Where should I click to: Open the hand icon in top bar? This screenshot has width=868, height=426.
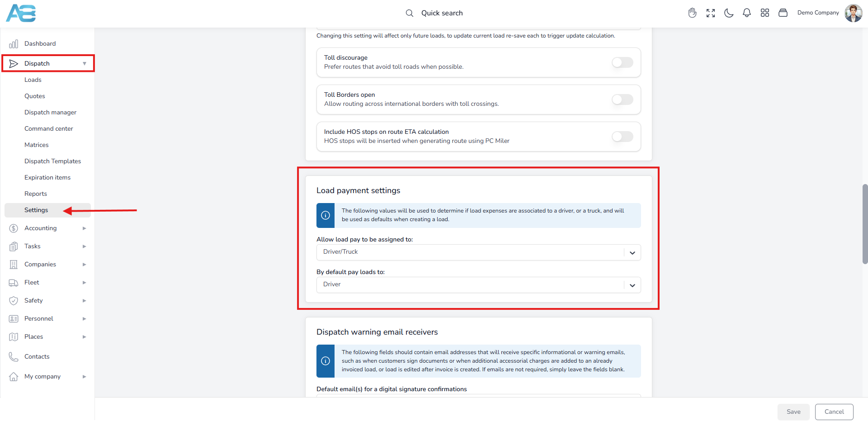[693, 13]
